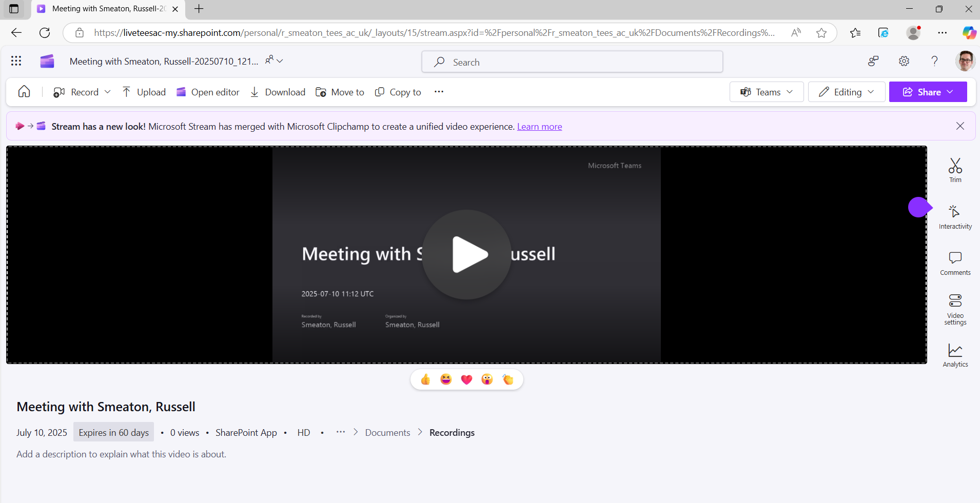React with laughing face emoji
This screenshot has height=503, width=980.
[446, 379]
